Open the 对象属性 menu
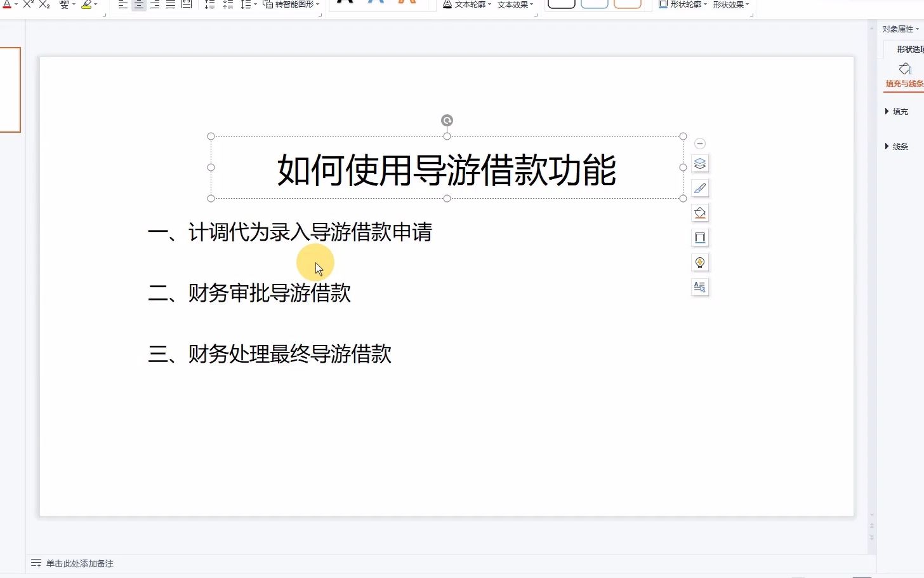Image resolution: width=924 pixels, height=578 pixels. [x=898, y=28]
